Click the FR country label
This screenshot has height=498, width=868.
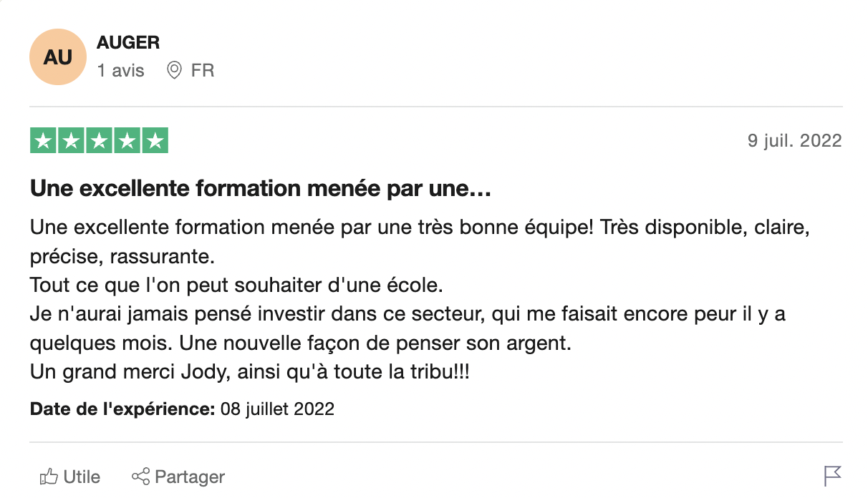[203, 71]
